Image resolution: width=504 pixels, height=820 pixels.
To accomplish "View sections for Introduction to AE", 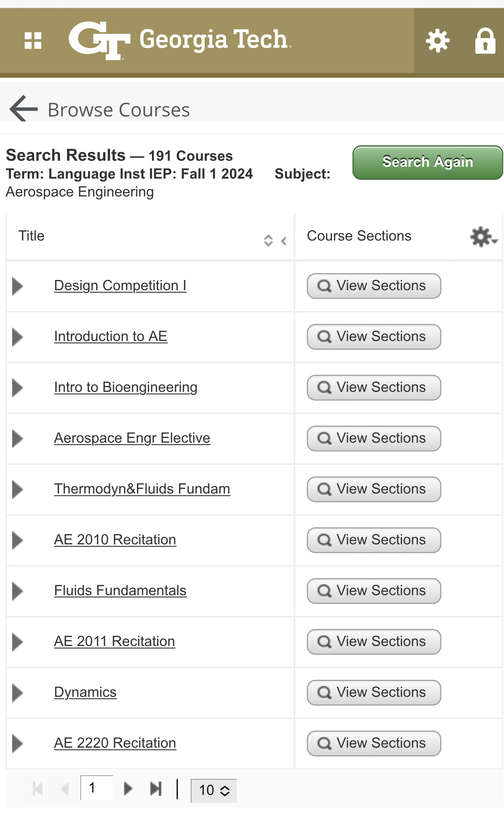I will [374, 337].
